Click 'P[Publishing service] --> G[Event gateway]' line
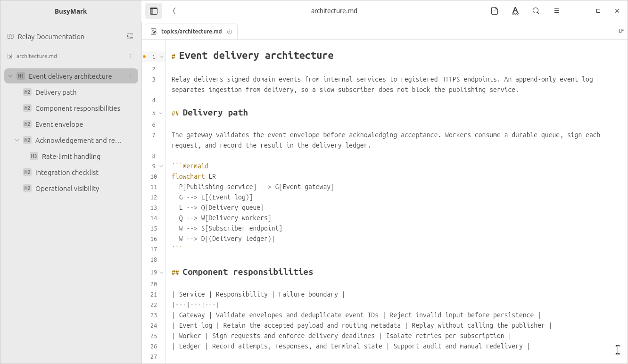Viewport: 628px width, 364px height. point(256,187)
